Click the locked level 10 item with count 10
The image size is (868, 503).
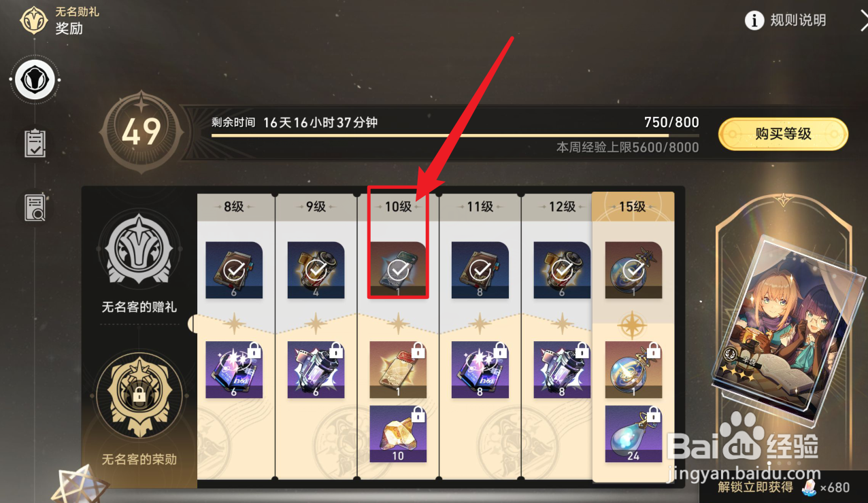click(x=398, y=434)
